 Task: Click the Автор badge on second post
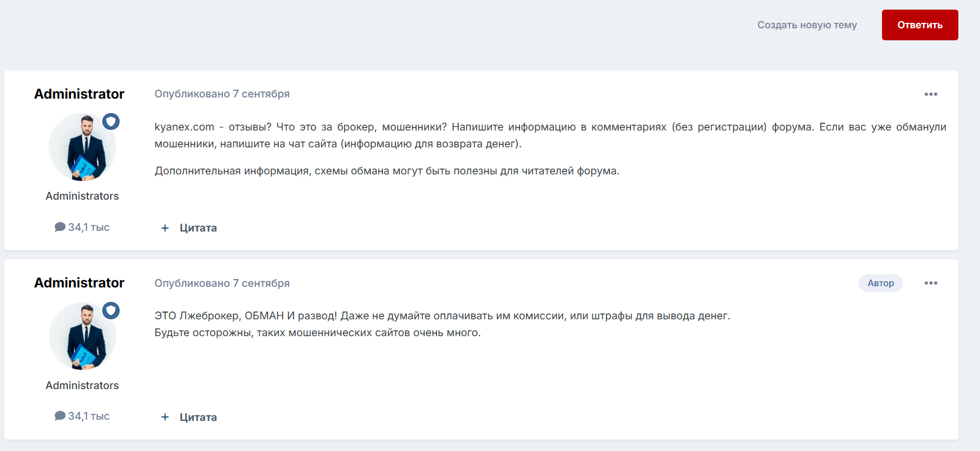click(880, 283)
